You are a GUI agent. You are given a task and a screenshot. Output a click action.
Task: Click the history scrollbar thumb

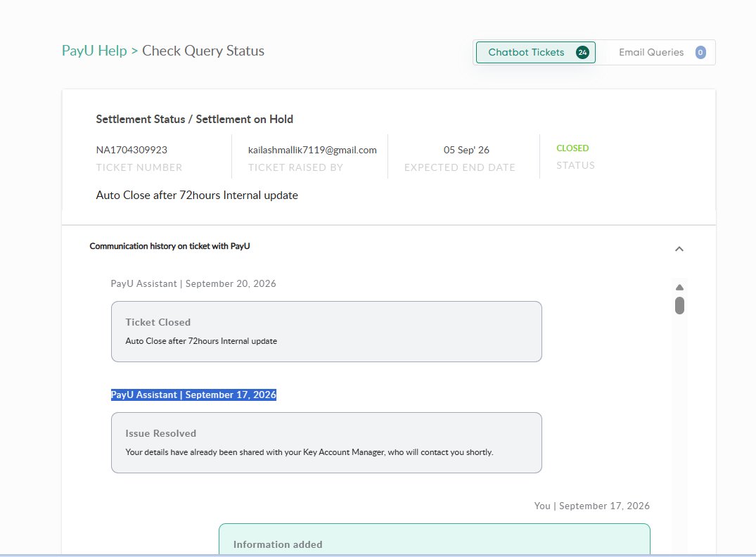click(x=680, y=305)
